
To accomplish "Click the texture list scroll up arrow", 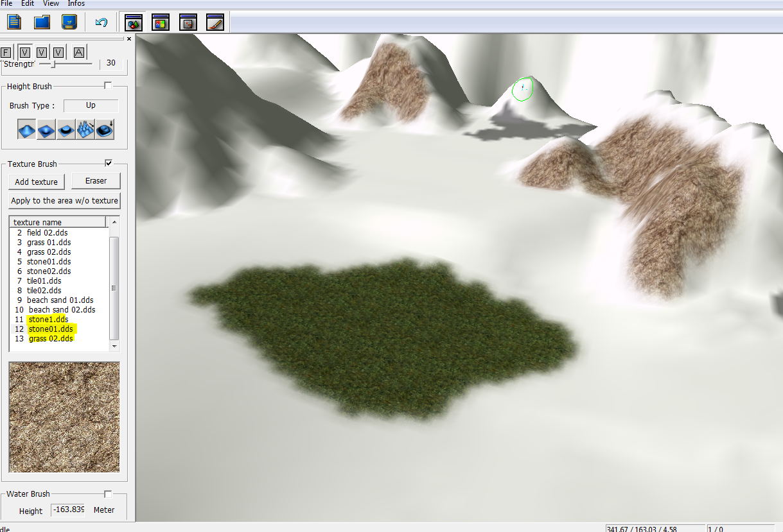I will pyautogui.click(x=115, y=222).
